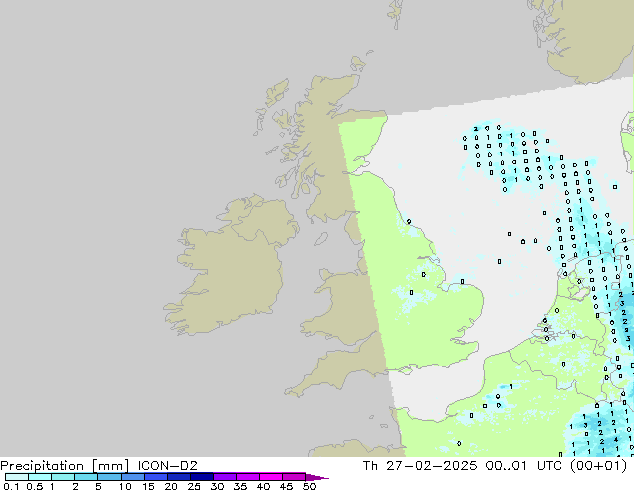Click the 5–10 mm legend color swatch

[x=109, y=477]
